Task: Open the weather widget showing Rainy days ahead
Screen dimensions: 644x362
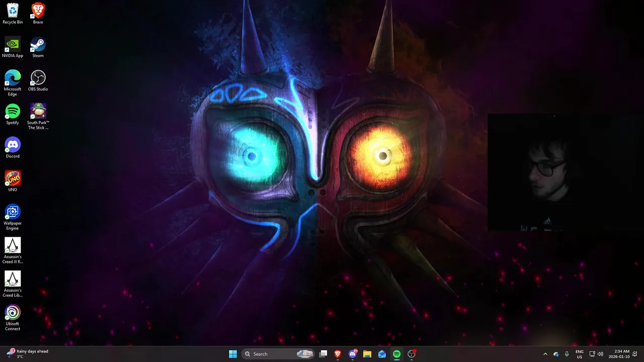Action: click(x=28, y=354)
